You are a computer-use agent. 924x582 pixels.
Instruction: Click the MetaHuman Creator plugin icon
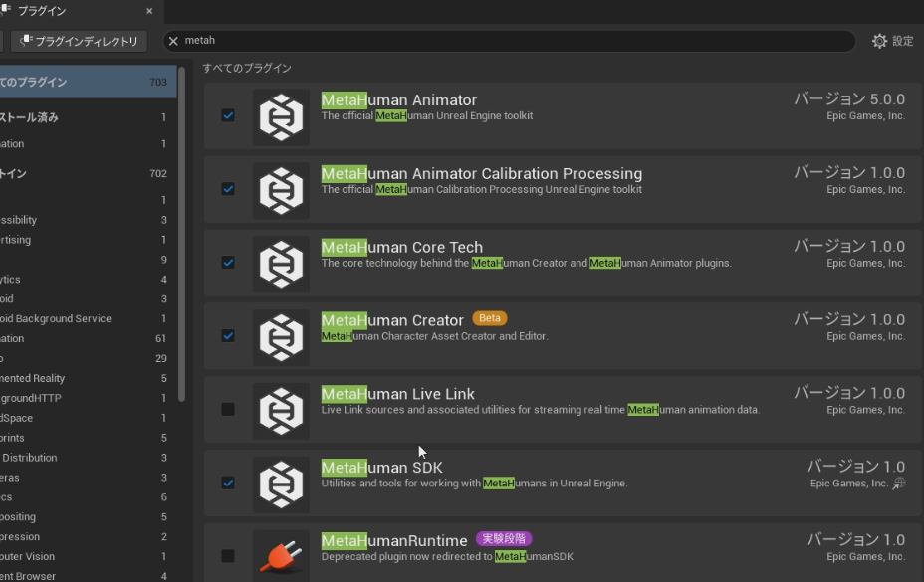pos(281,337)
